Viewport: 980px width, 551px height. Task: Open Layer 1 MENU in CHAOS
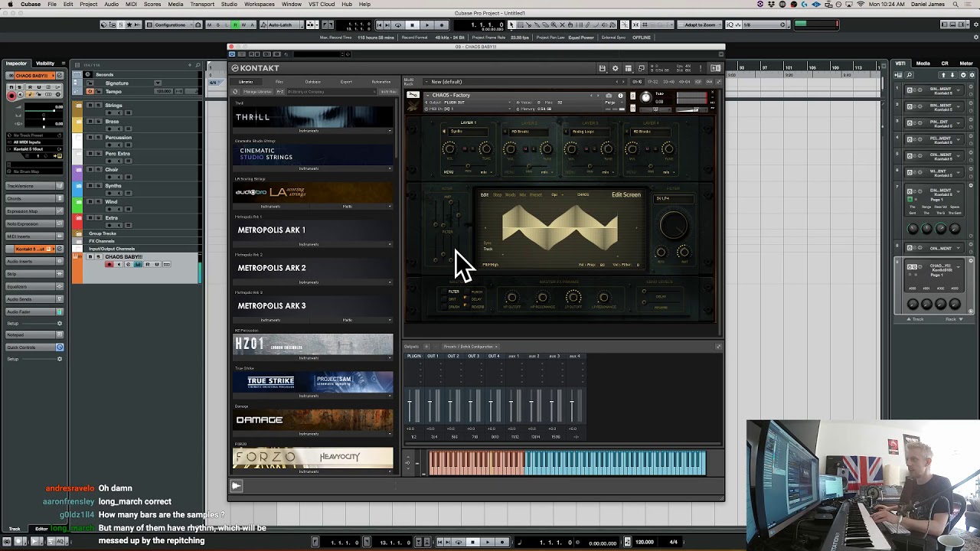(x=449, y=172)
